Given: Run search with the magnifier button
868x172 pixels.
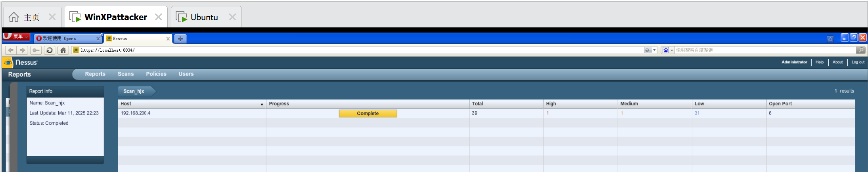Looking at the screenshot, I should pos(860,50).
